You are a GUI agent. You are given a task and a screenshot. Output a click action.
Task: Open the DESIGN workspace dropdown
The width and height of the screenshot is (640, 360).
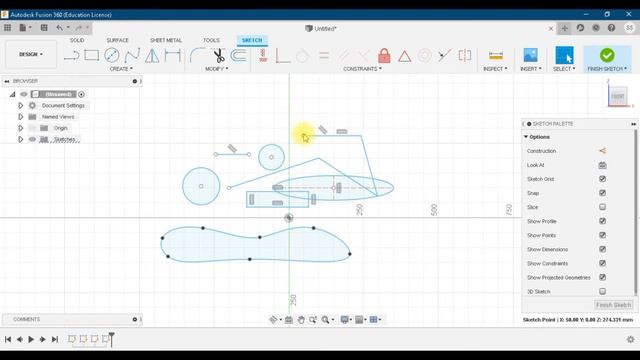[31, 54]
